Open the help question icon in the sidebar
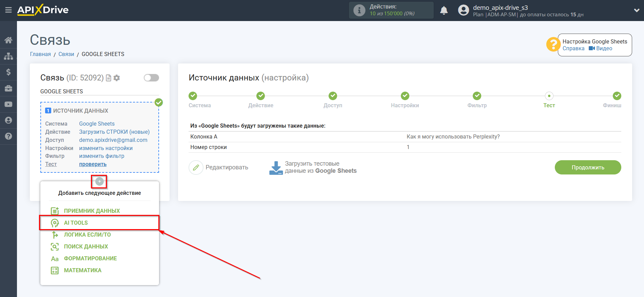Screen dimensions: 644x297 click(x=8, y=136)
